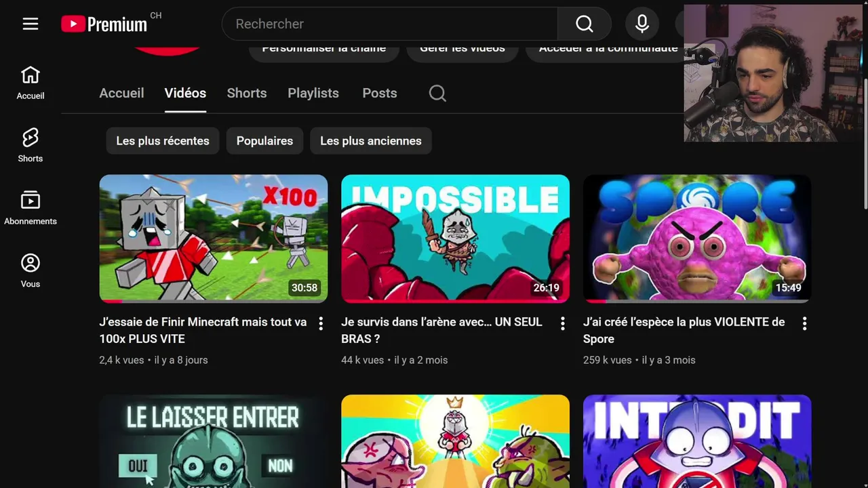This screenshot has width=868, height=488.
Task: Switch to the Shorts channel tab
Action: point(247,93)
